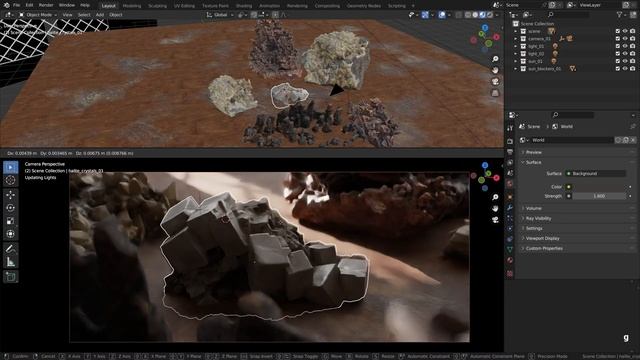This screenshot has height=360, width=640.
Task: Open the Object Mode dropdown
Action: [38, 15]
